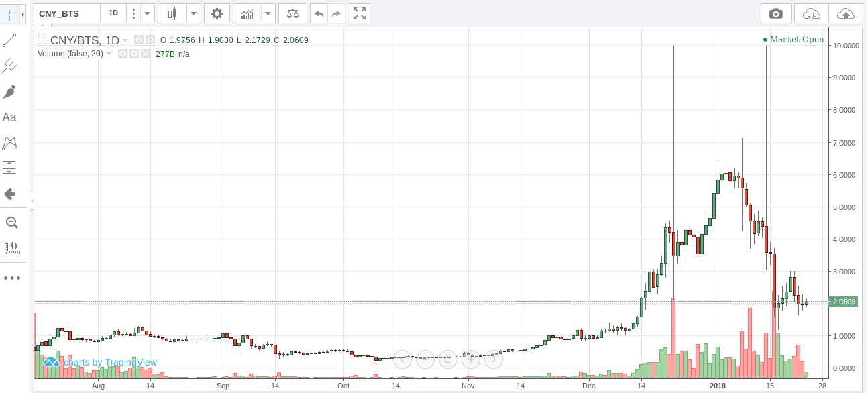The image size is (868, 393).
Task: Load chart layout from cloud
Action: pyautogui.click(x=812, y=13)
